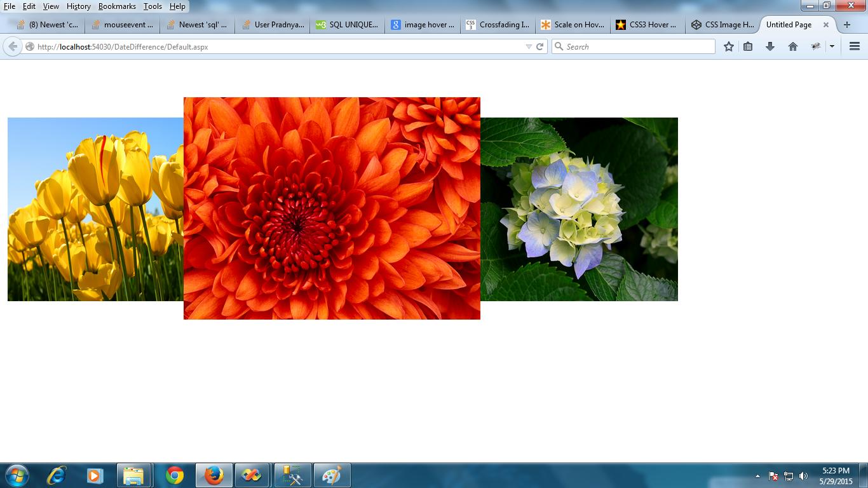Switch to the "CSS3 Hover" tab
This screenshot has width=868, height=488.
[648, 25]
